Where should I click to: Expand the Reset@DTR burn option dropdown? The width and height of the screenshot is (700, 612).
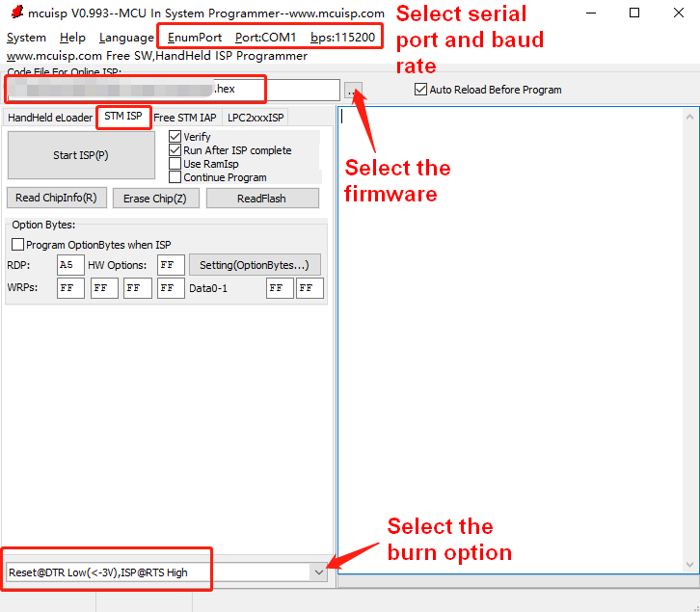coord(318,572)
